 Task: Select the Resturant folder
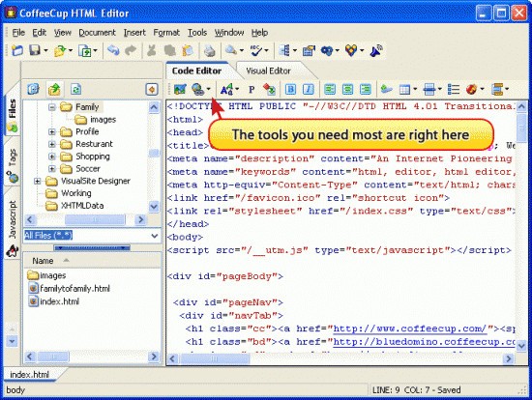pyautogui.click(x=94, y=144)
